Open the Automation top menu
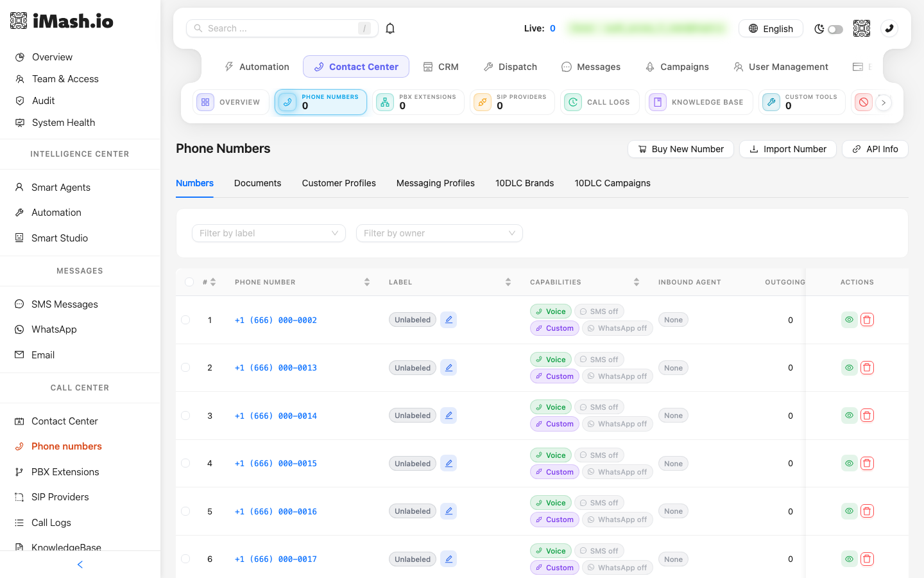 point(257,67)
